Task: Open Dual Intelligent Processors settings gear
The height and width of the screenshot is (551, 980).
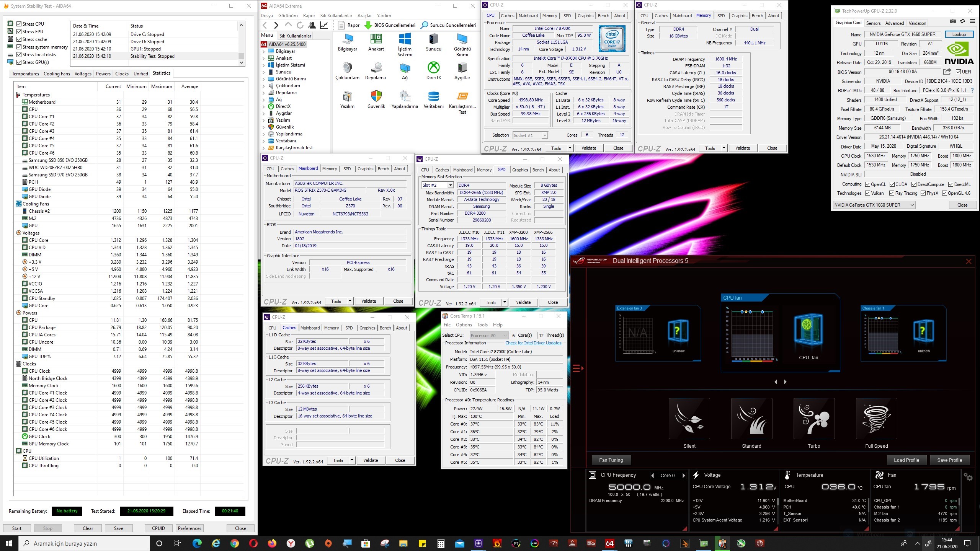Action: 968,477
